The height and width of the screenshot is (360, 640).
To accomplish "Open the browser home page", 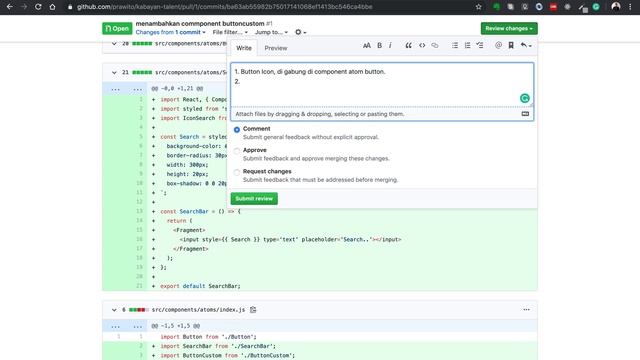I will pyautogui.click(x=52, y=7).
